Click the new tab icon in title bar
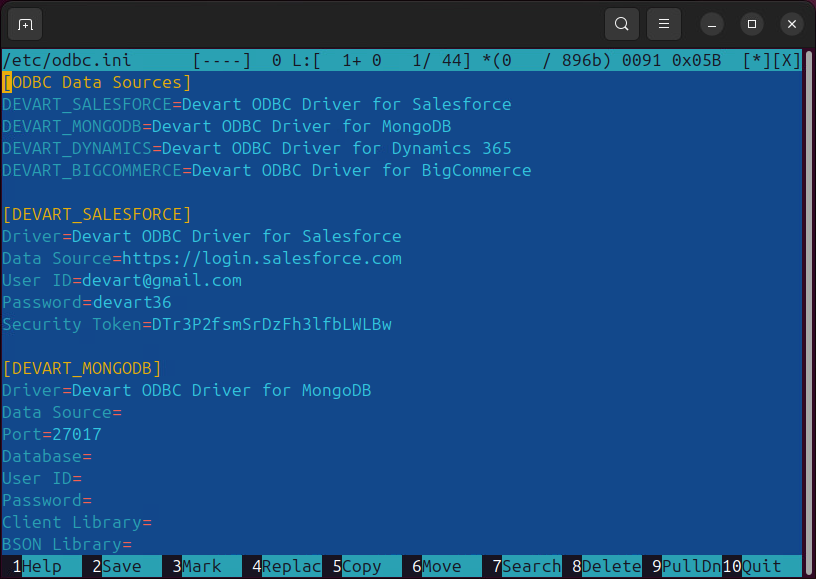Viewport: 816px width, 579px height. coord(25,24)
